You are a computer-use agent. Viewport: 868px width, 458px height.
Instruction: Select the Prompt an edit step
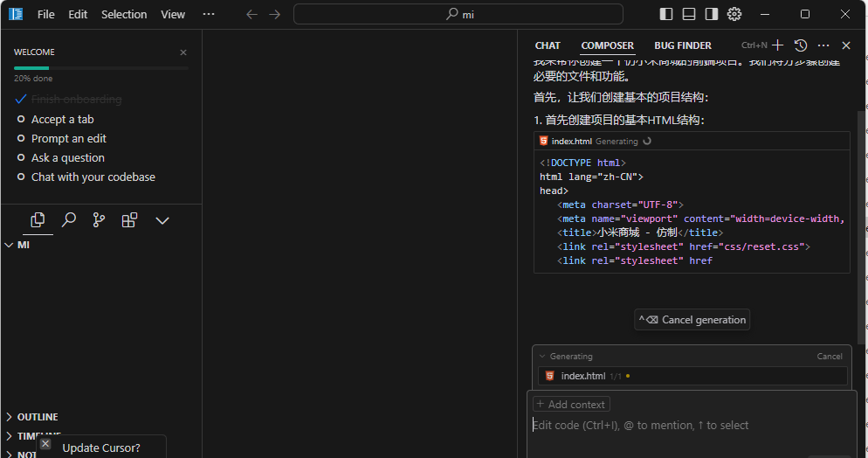[x=61, y=138]
